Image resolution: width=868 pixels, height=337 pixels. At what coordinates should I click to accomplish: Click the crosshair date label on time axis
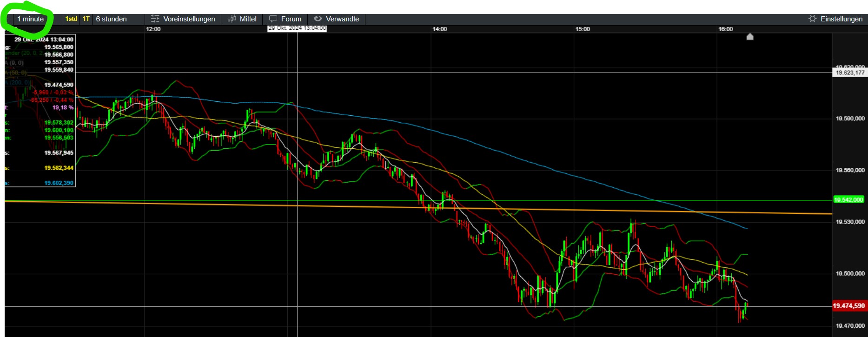(297, 28)
